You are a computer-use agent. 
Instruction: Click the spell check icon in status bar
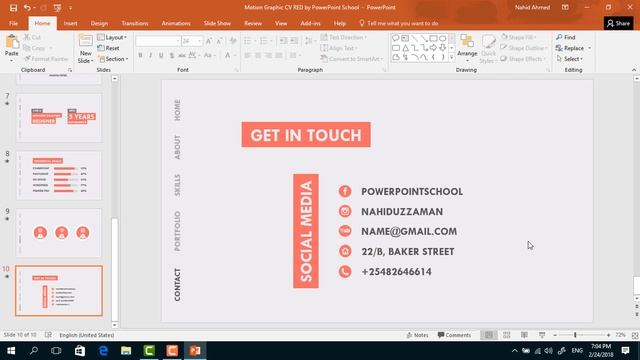click(x=48, y=335)
